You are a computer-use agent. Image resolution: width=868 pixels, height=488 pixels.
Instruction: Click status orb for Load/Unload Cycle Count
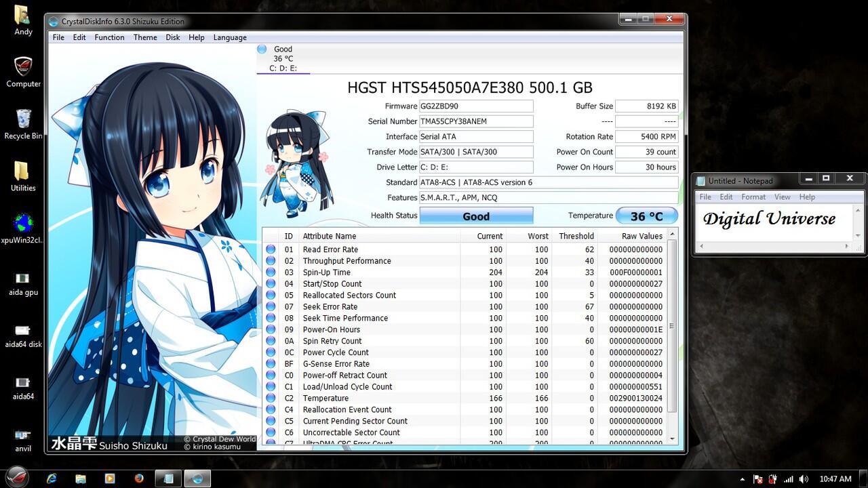click(271, 387)
